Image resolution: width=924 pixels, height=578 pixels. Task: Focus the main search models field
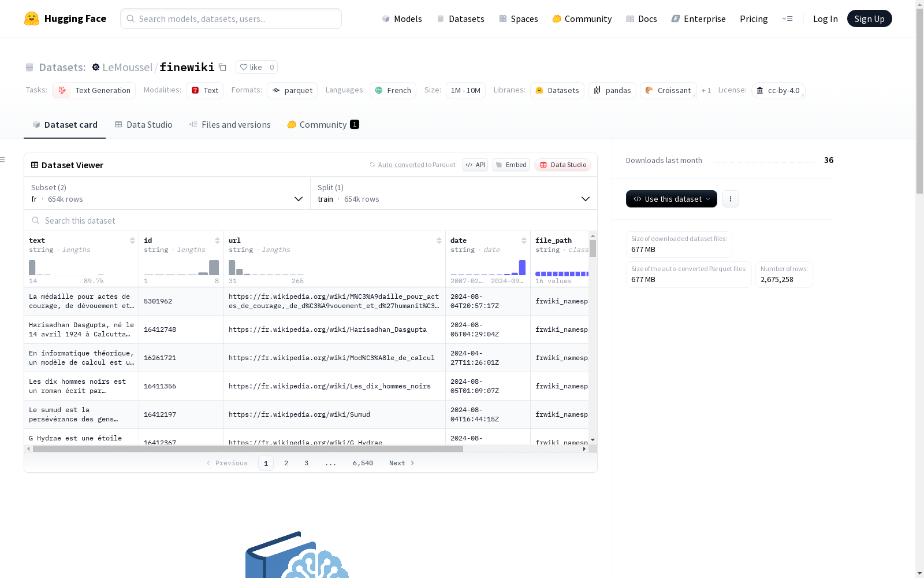click(231, 18)
